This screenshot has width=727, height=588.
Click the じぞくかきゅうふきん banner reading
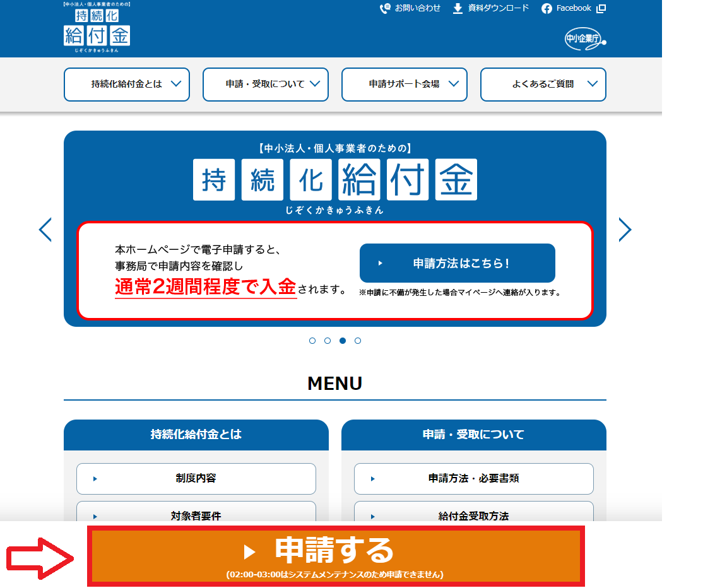coord(334,210)
